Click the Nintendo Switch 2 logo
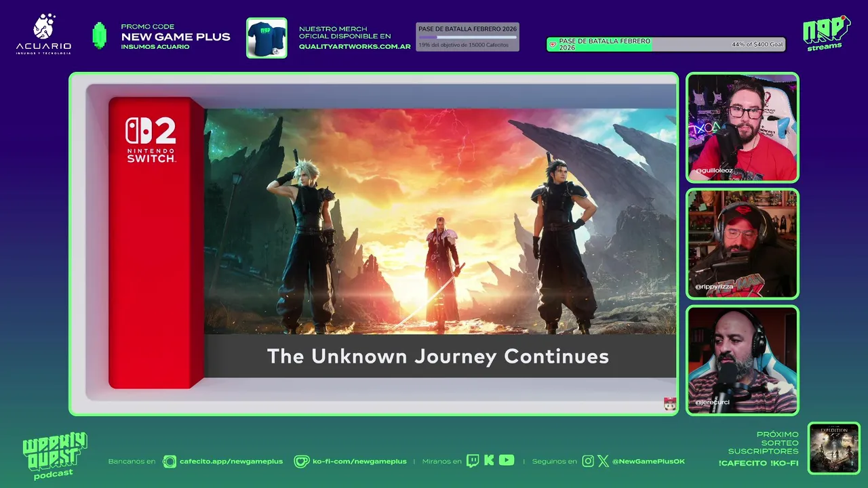 click(x=151, y=140)
